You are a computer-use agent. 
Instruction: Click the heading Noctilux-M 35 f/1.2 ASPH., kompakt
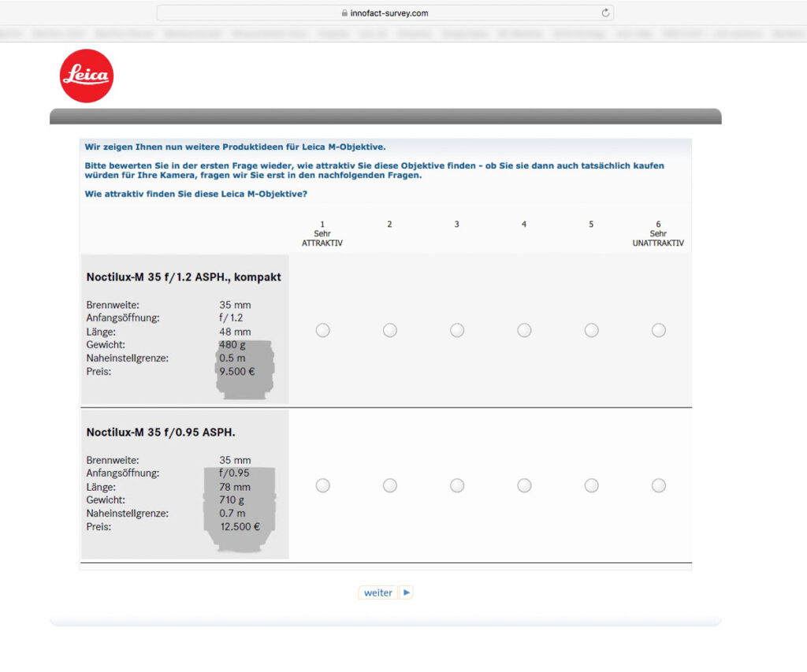tap(184, 277)
